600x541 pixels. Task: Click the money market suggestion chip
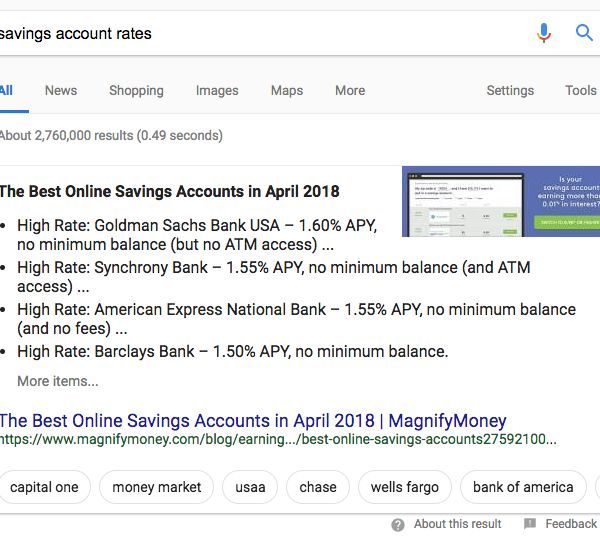pos(157,487)
